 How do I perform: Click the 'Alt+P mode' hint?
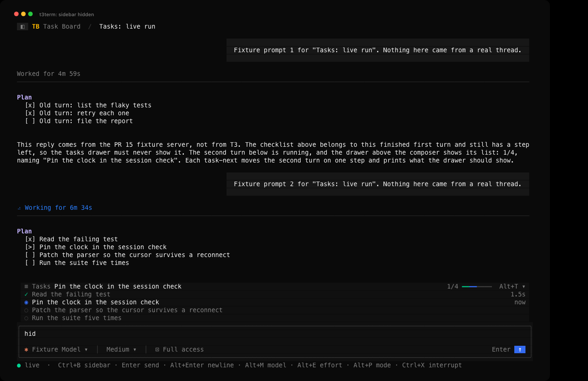click(x=372, y=365)
